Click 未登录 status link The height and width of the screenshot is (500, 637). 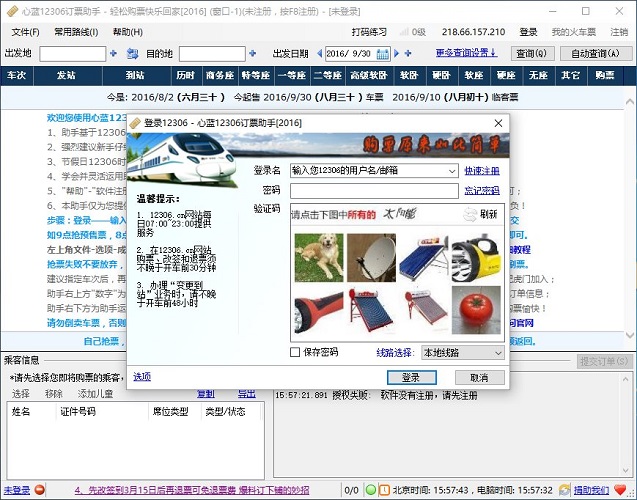pos(17,490)
